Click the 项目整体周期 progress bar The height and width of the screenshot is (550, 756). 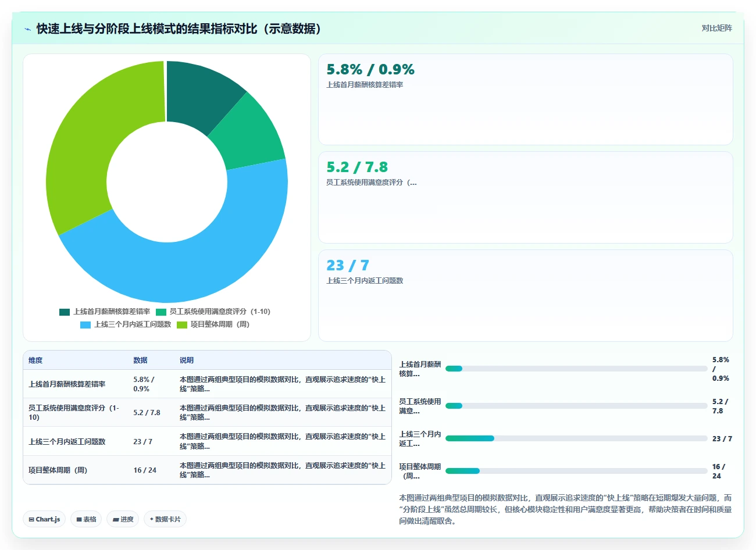(576, 471)
